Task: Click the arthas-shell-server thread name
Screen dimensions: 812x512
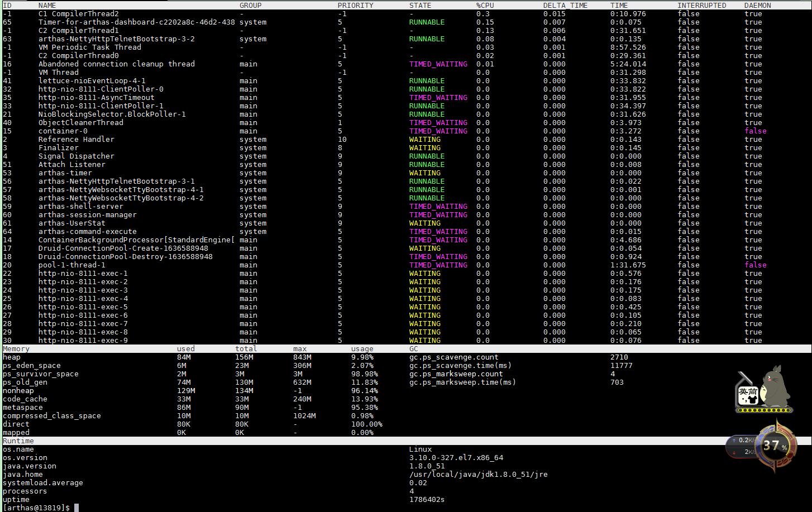Action: tap(81, 206)
